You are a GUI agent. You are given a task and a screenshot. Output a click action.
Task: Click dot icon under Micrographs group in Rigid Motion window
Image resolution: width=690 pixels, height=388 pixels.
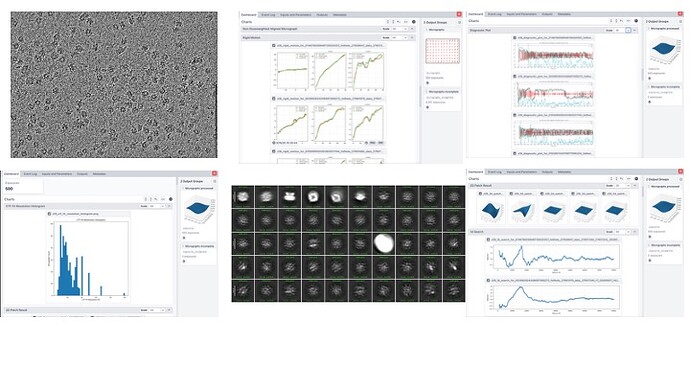(x=427, y=83)
